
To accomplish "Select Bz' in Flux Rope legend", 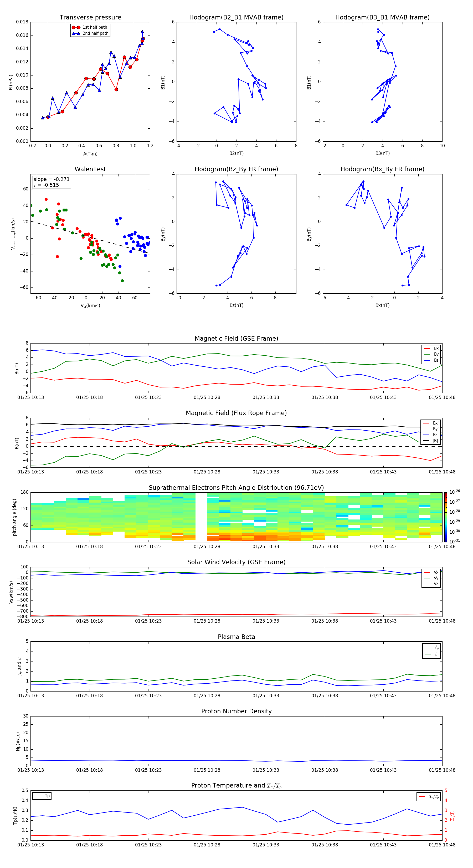I will pos(431,435).
